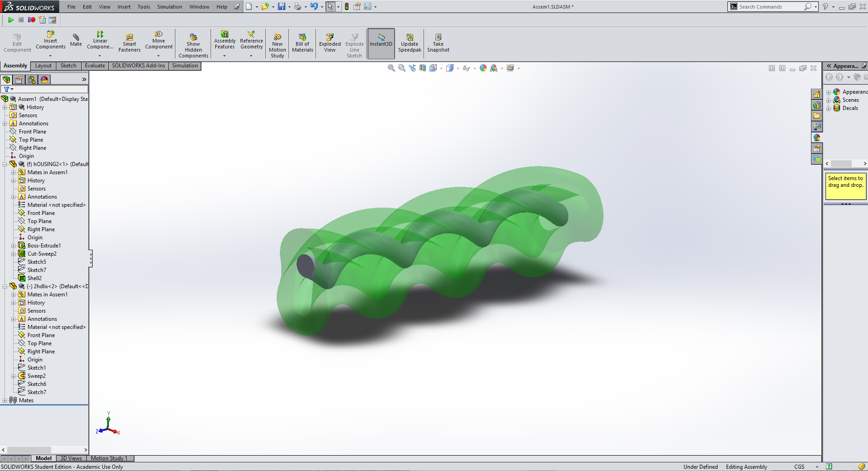Select the Mate tool
Viewport: 868px width, 471px height.
(76, 40)
